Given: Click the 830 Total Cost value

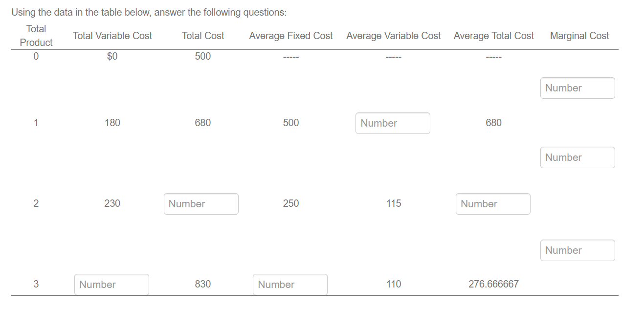Looking at the screenshot, I should click(x=203, y=284).
